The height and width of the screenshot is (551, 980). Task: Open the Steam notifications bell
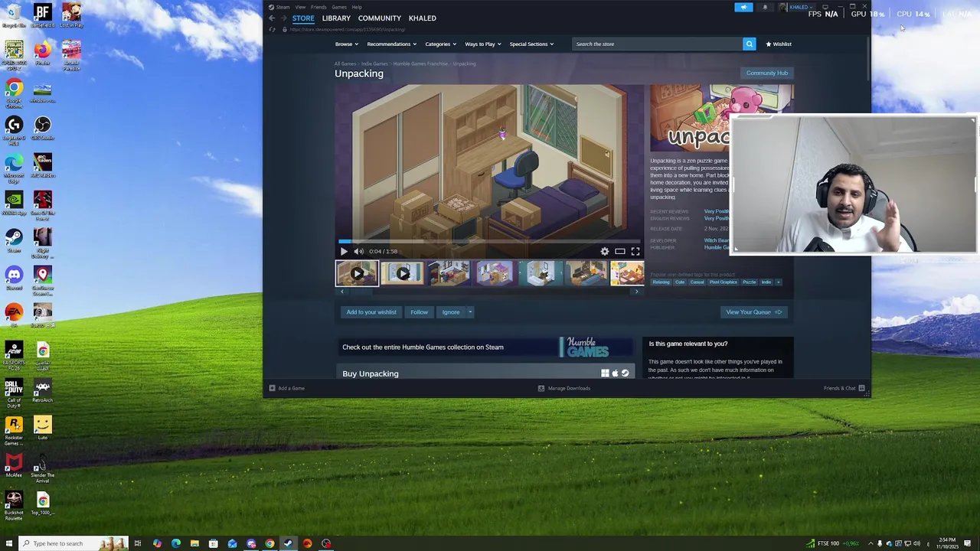click(765, 7)
